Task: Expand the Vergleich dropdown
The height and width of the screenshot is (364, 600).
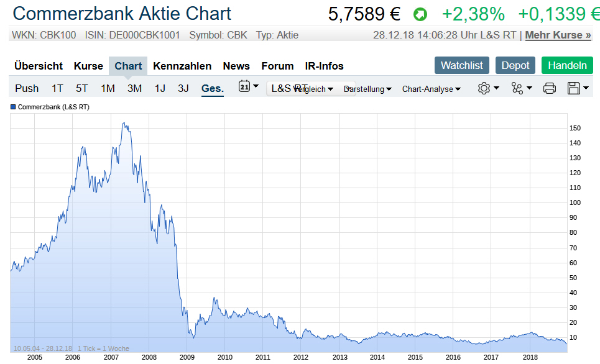Action: pos(312,89)
